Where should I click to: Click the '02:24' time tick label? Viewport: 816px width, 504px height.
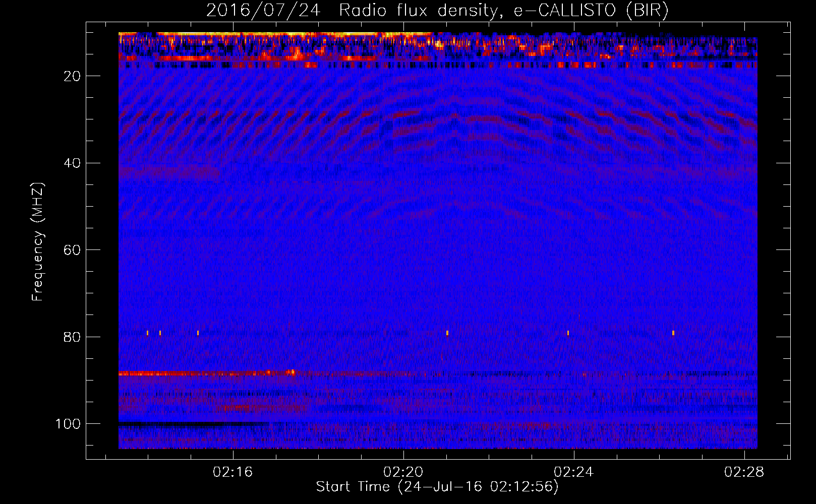(x=574, y=472)
